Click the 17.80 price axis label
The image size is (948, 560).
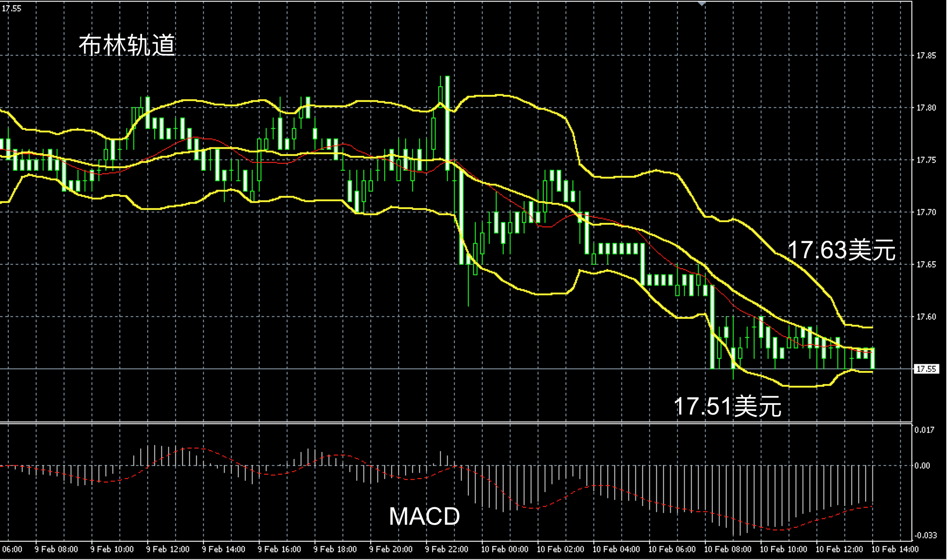click(926, 108)
